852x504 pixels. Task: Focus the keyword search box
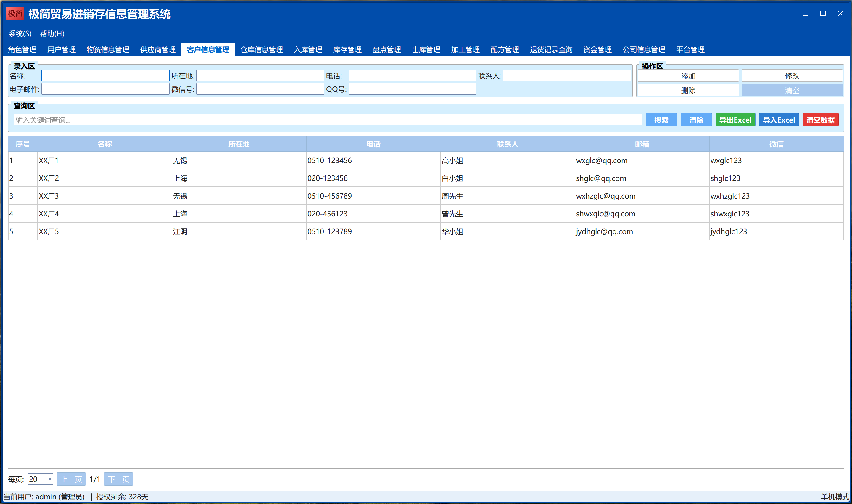[328, 120]
